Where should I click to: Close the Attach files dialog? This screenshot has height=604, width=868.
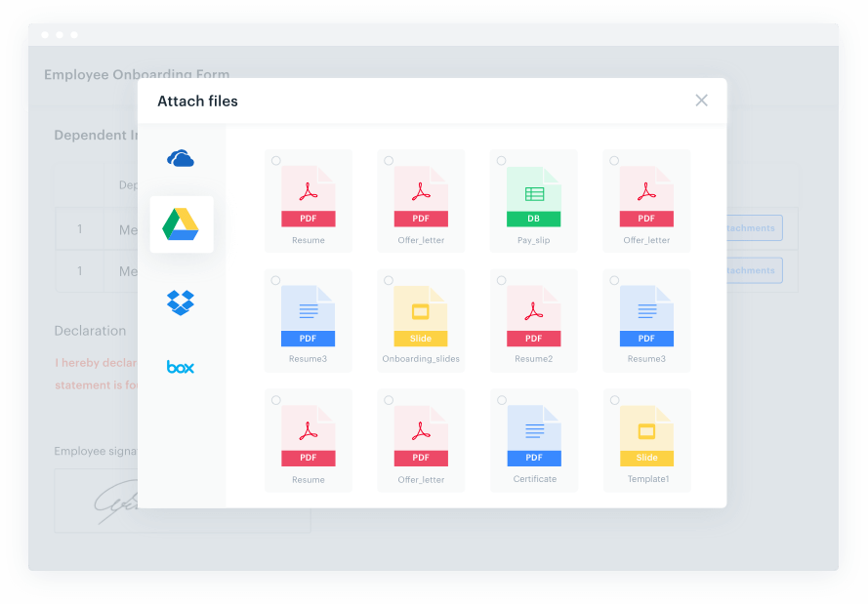click(701, 101)
